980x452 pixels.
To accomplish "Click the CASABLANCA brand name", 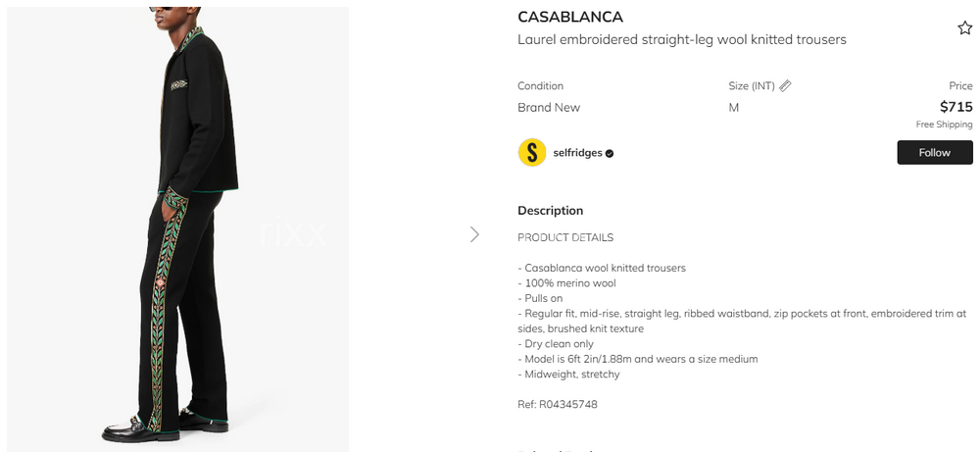I will pyautogui.click(x=570, y=18).
